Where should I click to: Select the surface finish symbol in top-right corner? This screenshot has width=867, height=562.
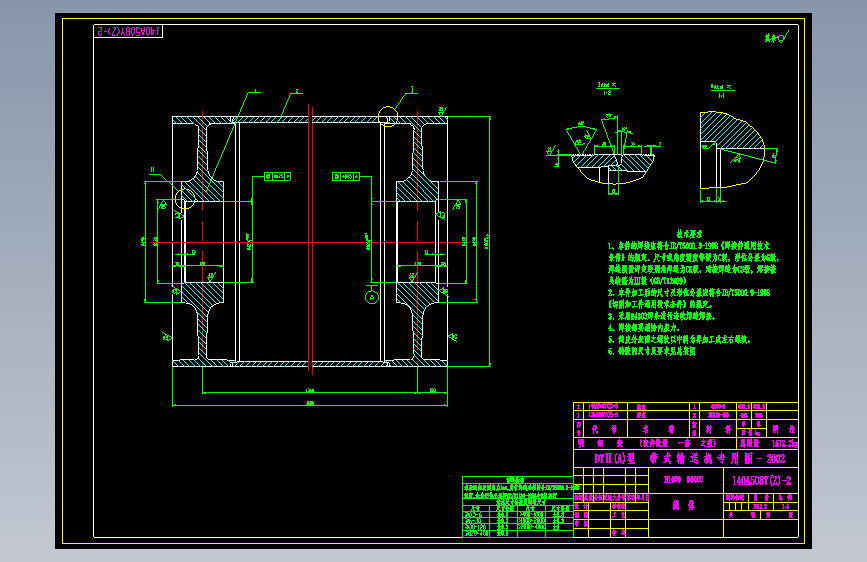point(776,37)
